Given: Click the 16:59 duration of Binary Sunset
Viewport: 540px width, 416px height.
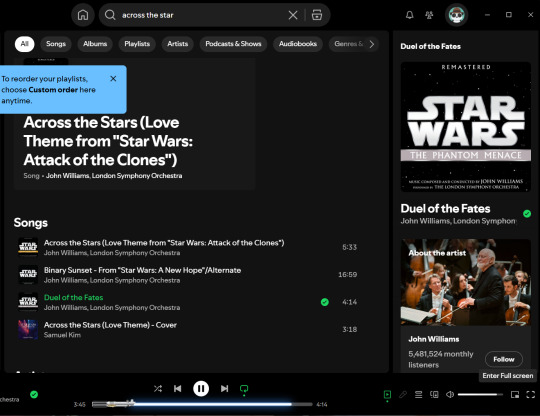Looking at the screenshot, I should click(x=347, y=275).
